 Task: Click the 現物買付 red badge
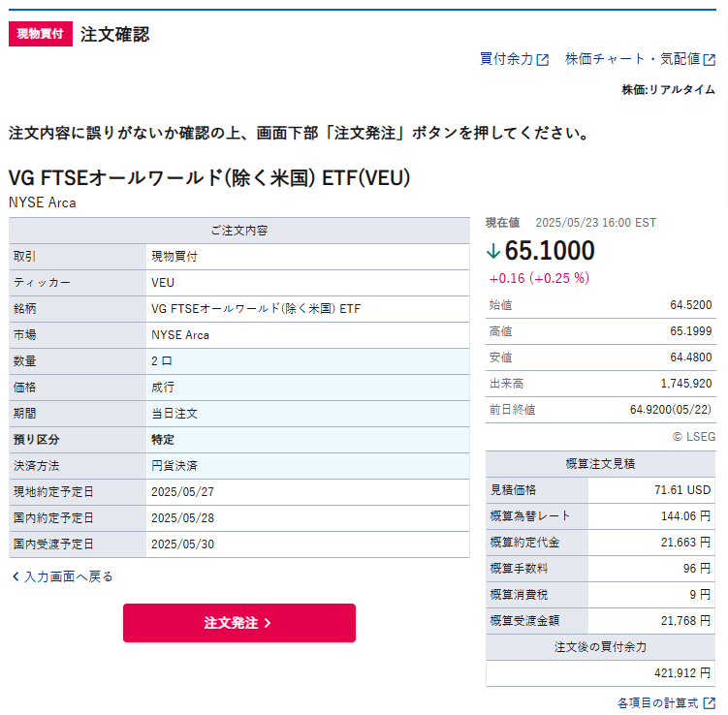click(x=41, y=34)
